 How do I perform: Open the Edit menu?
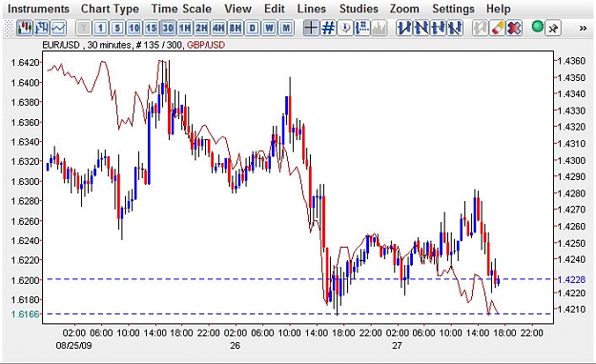(x=275, y=9)
